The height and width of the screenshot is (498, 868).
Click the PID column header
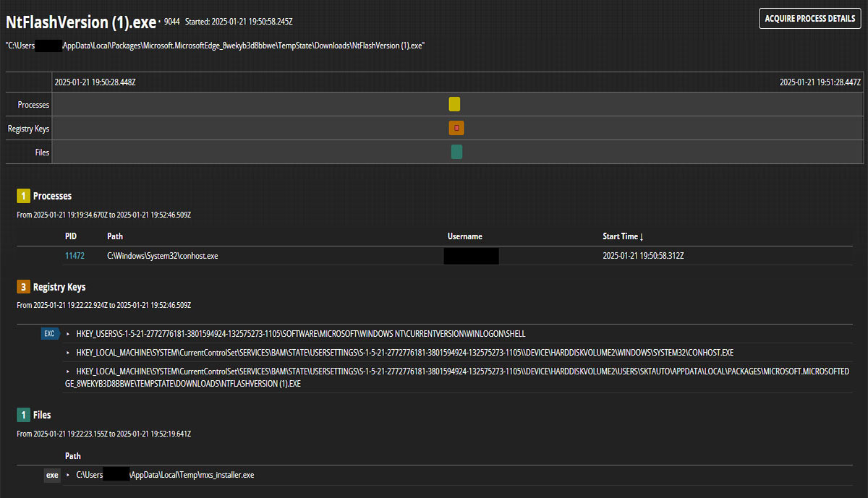point(70,236)
